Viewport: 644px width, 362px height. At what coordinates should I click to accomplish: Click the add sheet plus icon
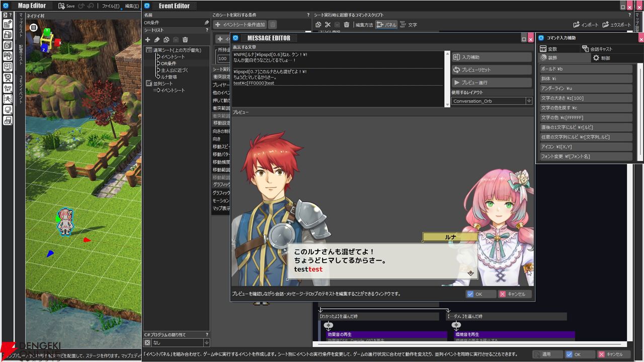(148, 40)
